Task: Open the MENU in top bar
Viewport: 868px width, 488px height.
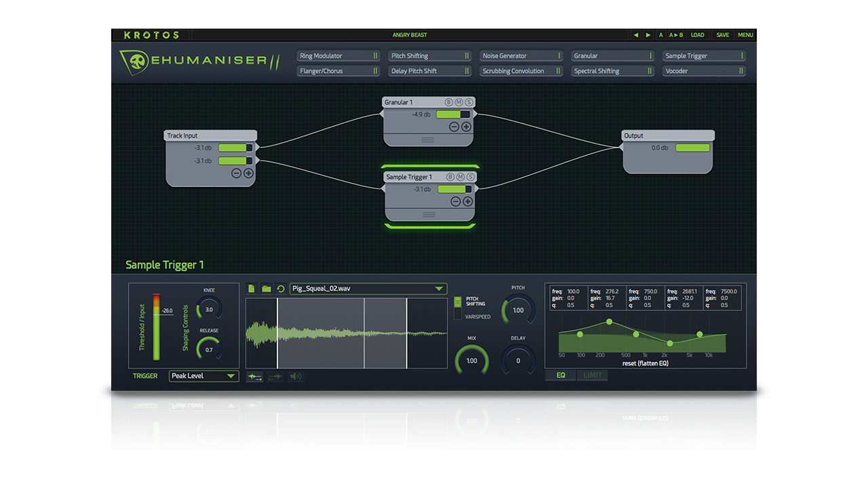Action: pos(745,35)
